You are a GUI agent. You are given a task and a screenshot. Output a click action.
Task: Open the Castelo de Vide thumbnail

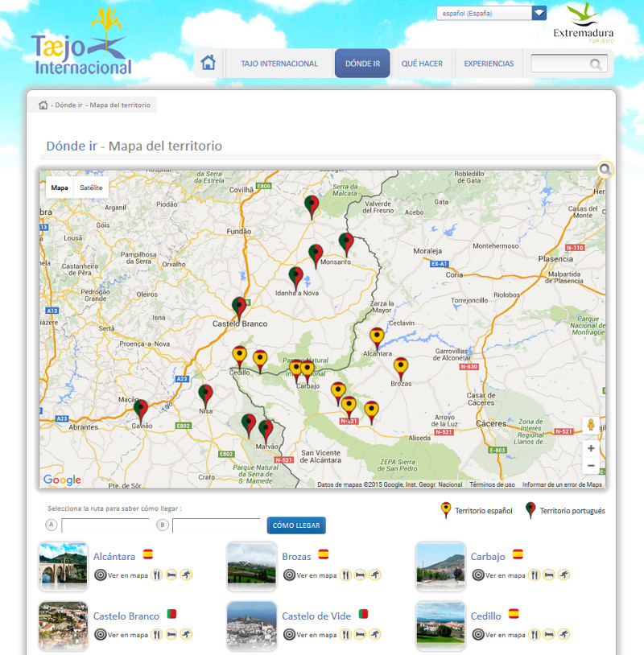pyautogui.click(x=251, y=626)
